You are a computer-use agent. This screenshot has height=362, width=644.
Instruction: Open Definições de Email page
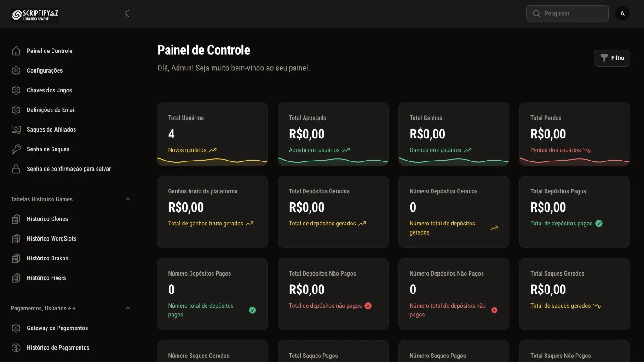coord(51,110)
